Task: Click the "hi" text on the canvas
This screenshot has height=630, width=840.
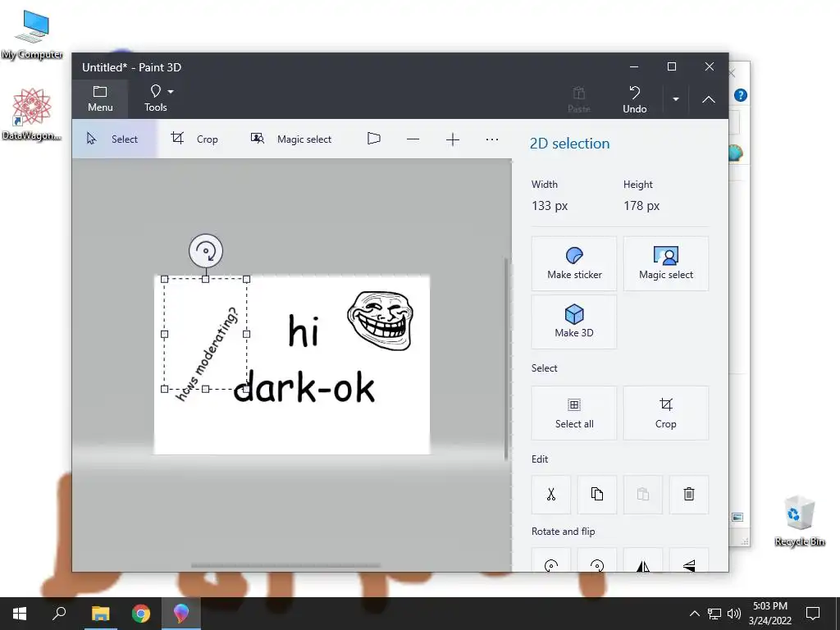Action: [304, 331]
